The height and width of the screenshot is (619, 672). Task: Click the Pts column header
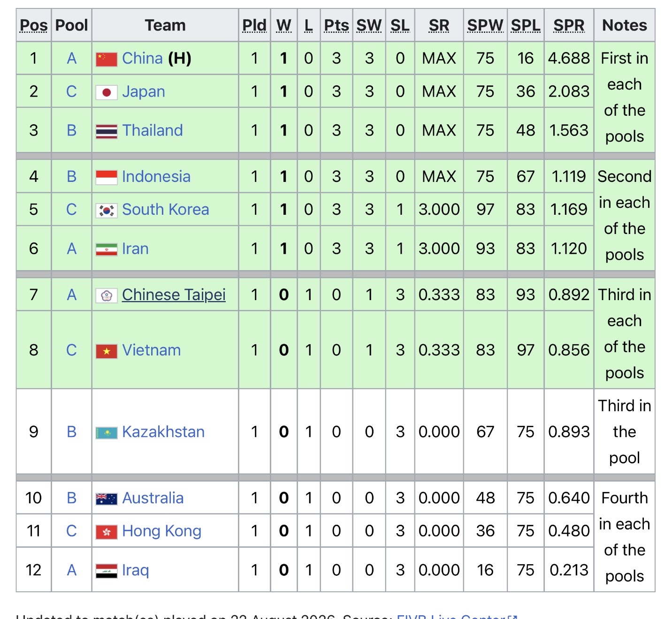coord(336,25)
